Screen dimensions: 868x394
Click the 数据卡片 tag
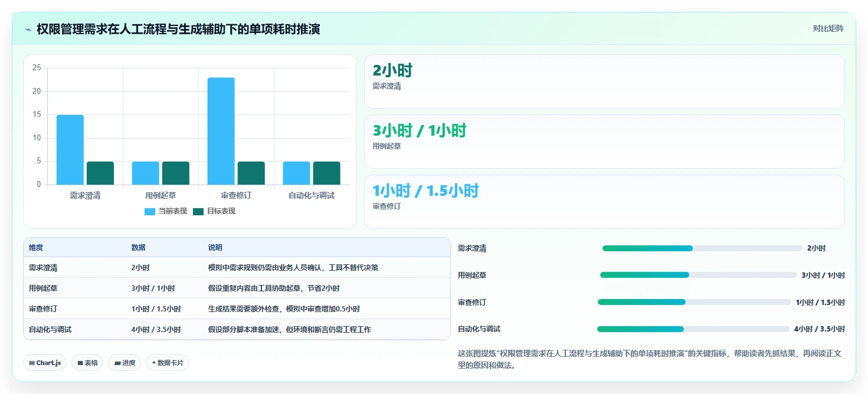(x=168, y=363)
